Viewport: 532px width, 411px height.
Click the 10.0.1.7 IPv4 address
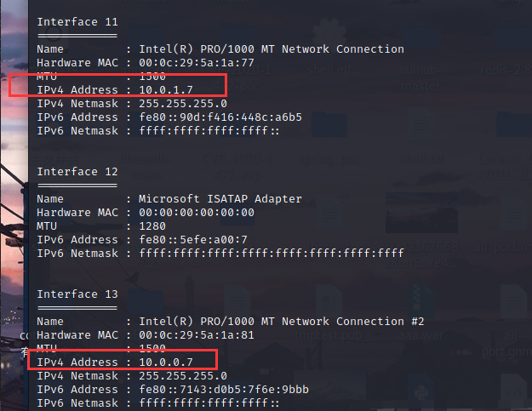(166, 90)
